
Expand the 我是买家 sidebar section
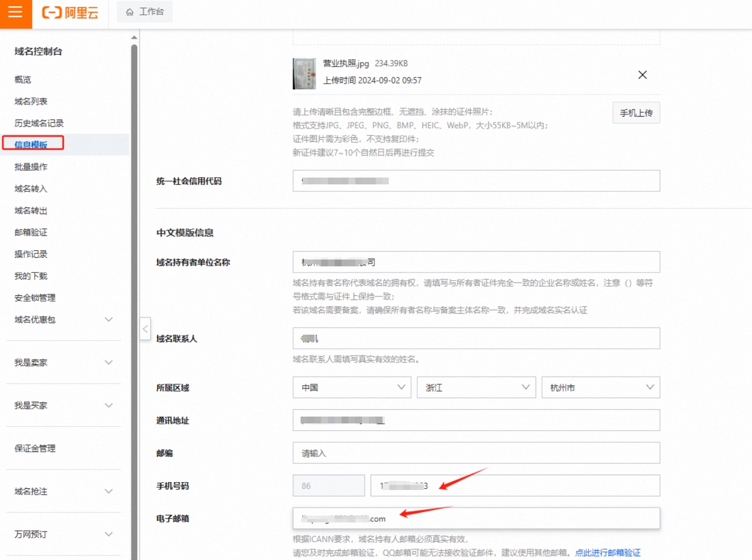[108, 406]
